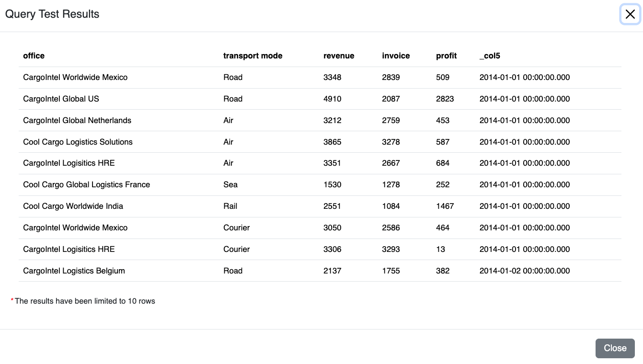Click revenue value 4910
The height and width of the screenshot is (364, 643).
[x=333, y=99]
